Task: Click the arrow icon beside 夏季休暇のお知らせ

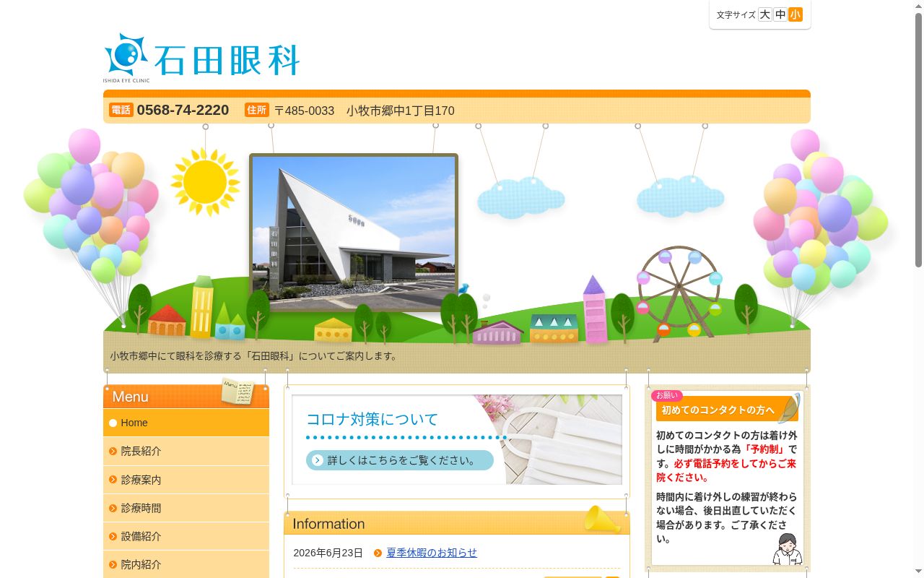Action: (378, 553)
